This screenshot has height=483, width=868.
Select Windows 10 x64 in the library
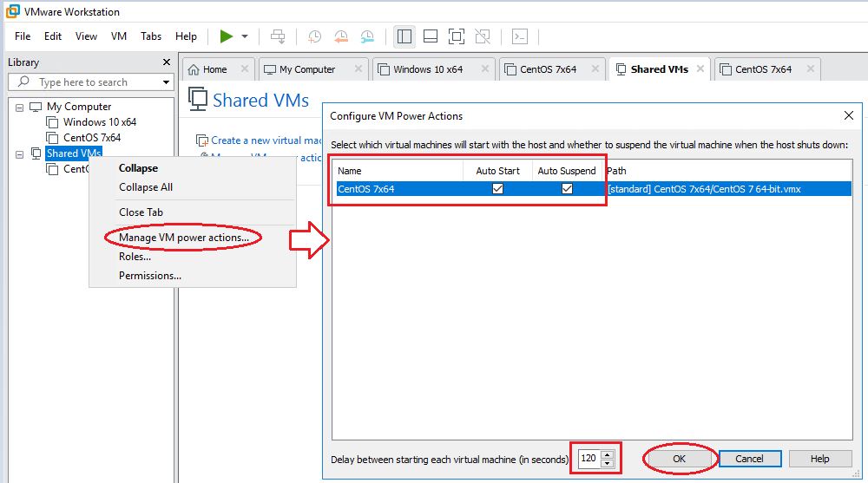pyautogui.click(x=100, y=121)
